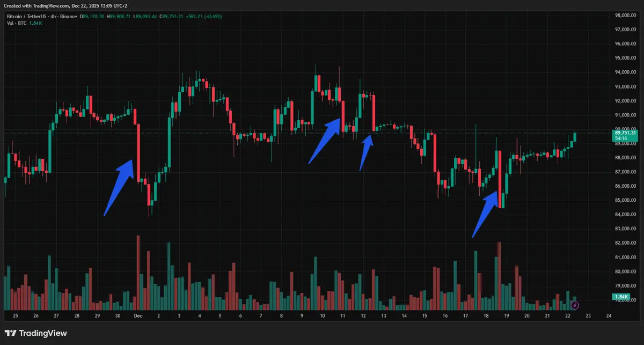Screen dimensions: 644x345
Task: Click the 85,000.00 price axis label
Action: coord(626,200)
